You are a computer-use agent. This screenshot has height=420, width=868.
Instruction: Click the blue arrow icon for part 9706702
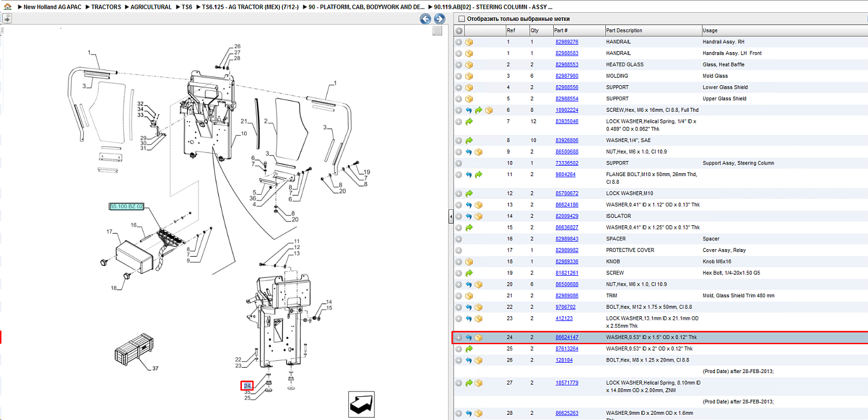(469, 307)
